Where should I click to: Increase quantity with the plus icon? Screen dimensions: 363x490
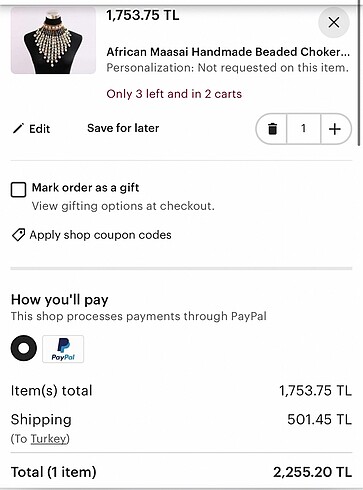(335, 129)
